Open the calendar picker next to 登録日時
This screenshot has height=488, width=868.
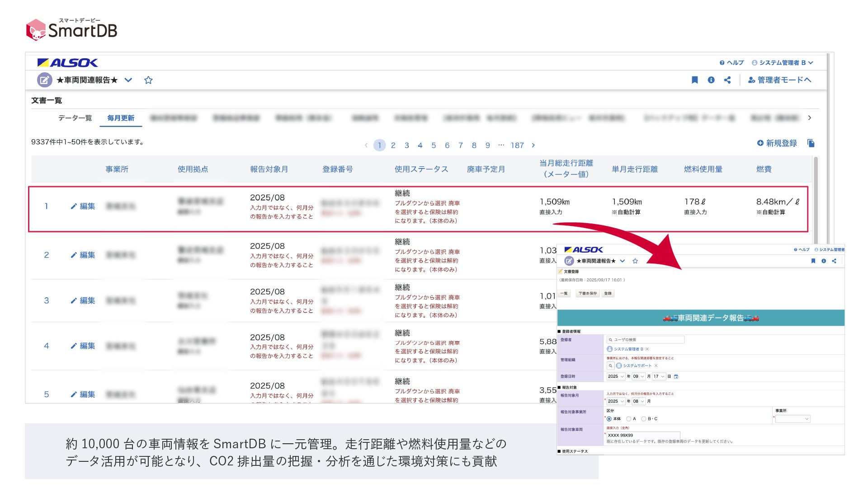point(676,376)
